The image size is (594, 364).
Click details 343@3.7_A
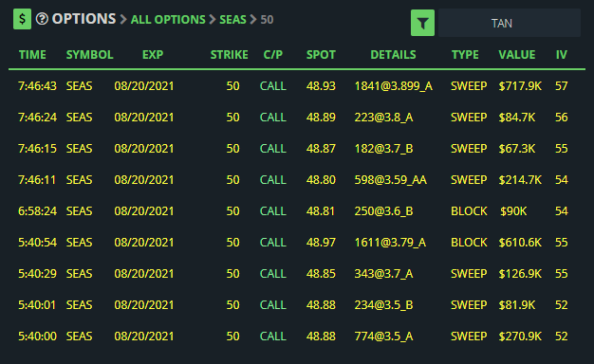pyautogui.click(x=383, y=274)
